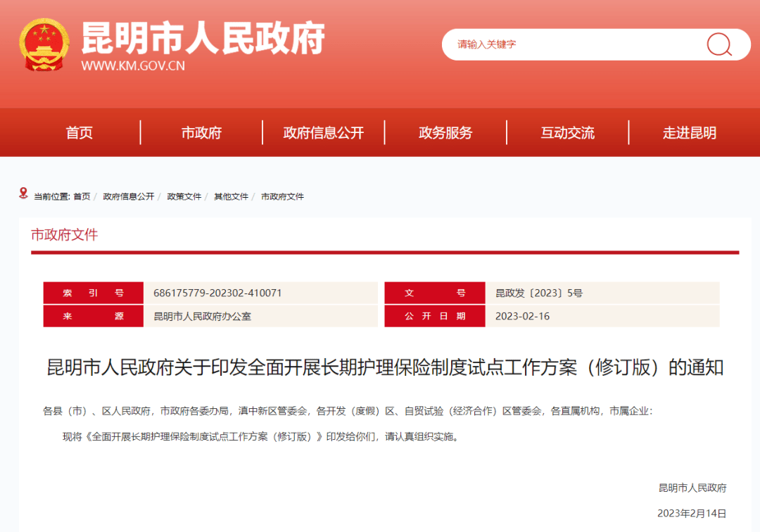The image size is (760, 532).
Task: Click the index number 686175779-202302-410071
Action: tap(217, 293)
